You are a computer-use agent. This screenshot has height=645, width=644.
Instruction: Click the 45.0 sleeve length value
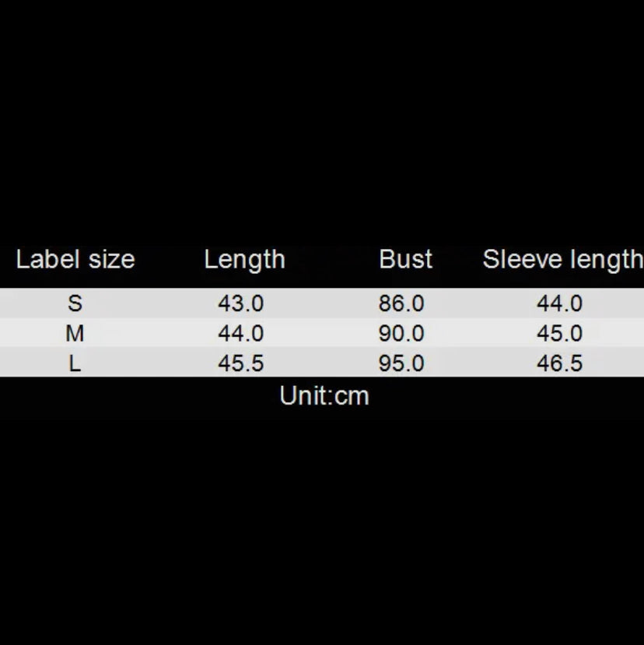click(559, 334)
